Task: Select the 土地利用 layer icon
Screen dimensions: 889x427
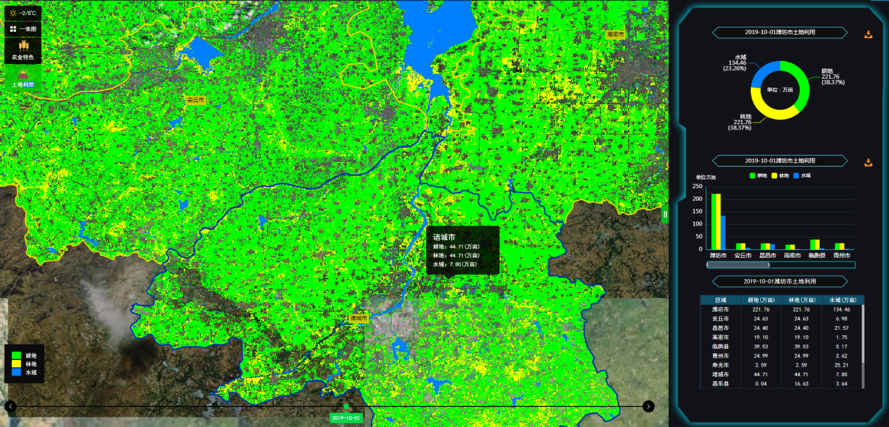Action: [21, 76]
